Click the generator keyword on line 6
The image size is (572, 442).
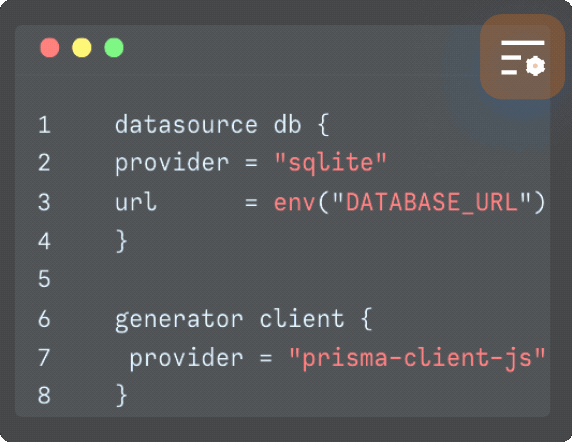[179, 320]
